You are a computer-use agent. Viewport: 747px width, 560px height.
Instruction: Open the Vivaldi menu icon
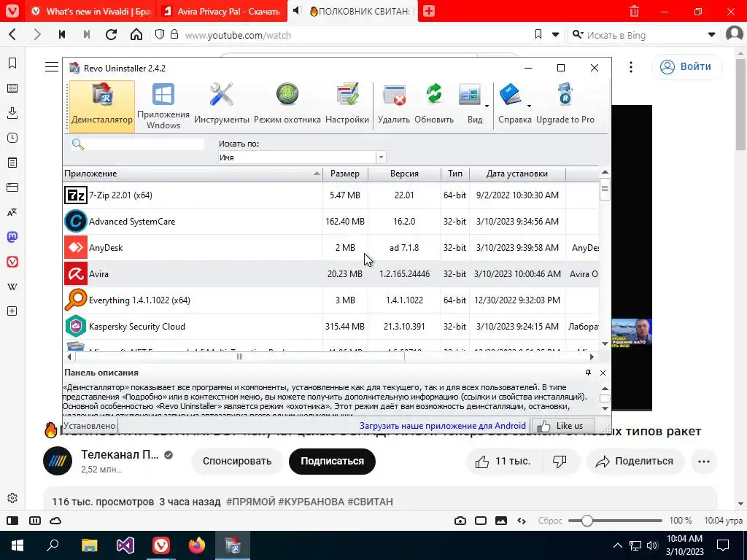tap(12, 11)
